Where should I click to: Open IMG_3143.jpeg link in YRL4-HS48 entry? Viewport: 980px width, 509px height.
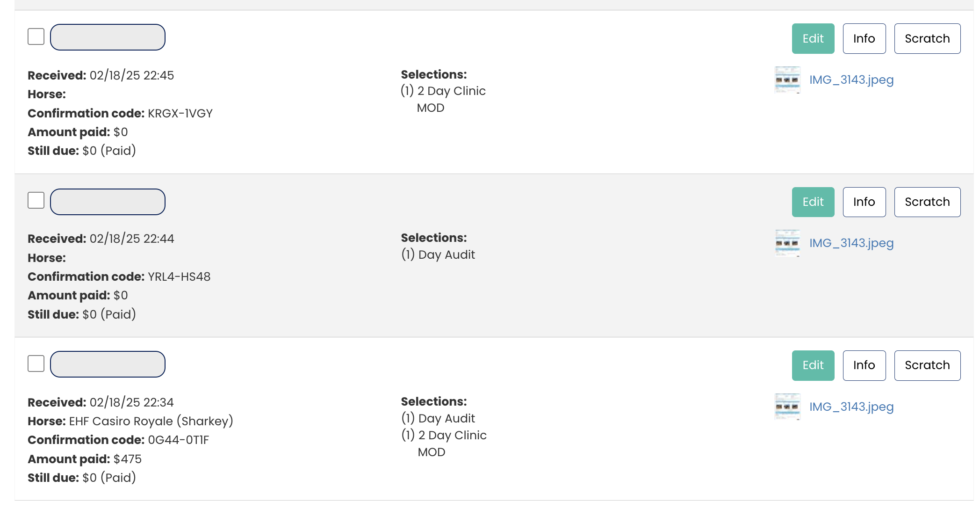click(x=851, y=243)
